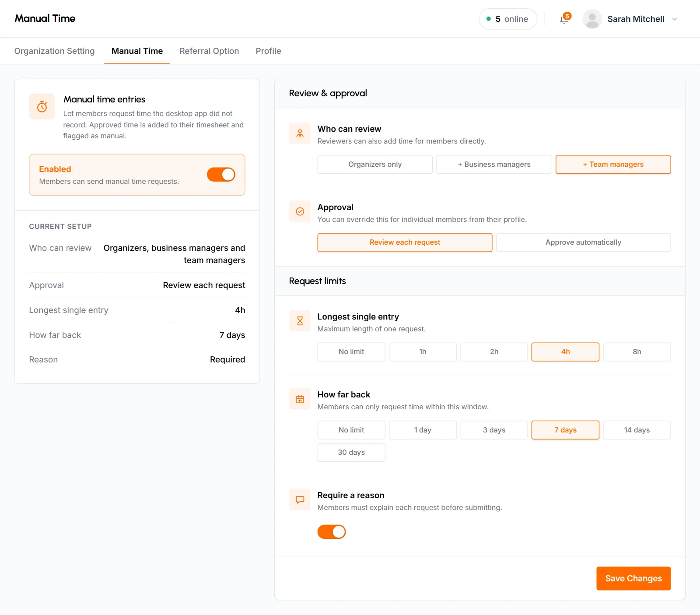
Task: Click the calendar icon for How far back
Action: click(300, 399)
